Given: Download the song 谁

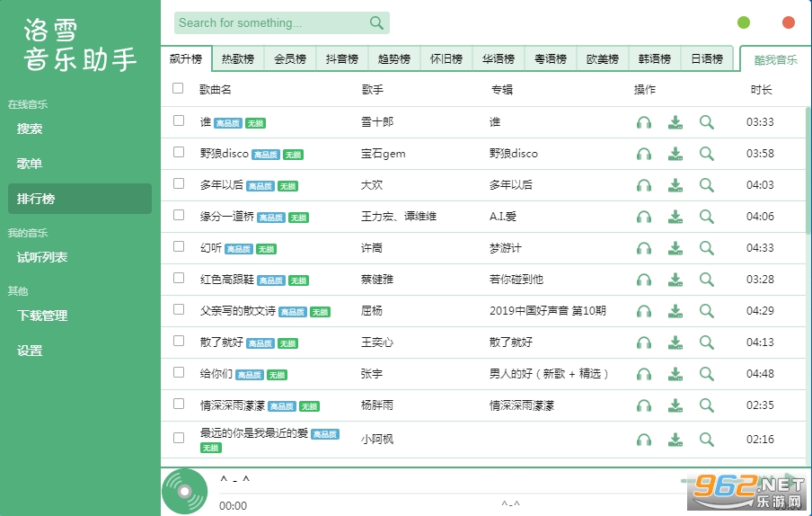Looking at the screenshot, I should 675,123.
